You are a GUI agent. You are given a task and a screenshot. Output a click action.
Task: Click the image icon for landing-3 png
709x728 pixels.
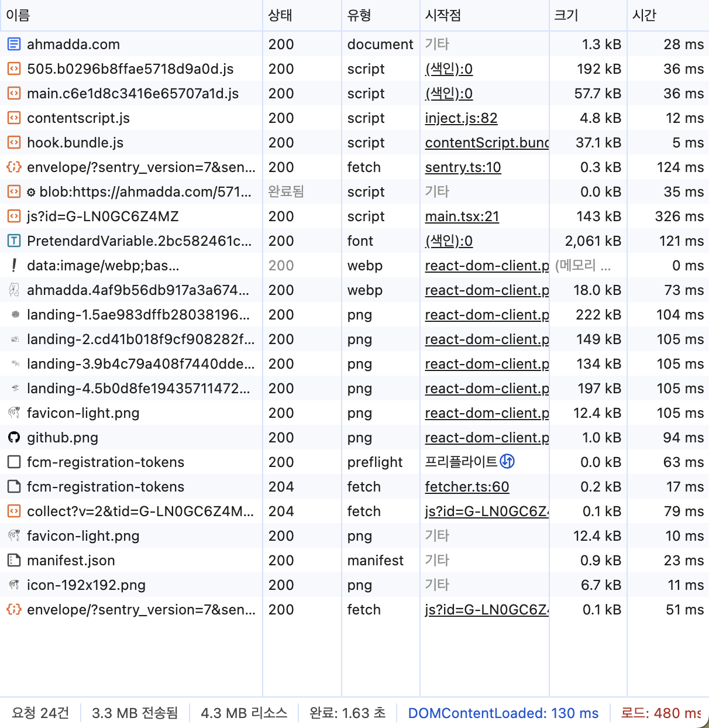pyautogui.click(x=15, y=363)
